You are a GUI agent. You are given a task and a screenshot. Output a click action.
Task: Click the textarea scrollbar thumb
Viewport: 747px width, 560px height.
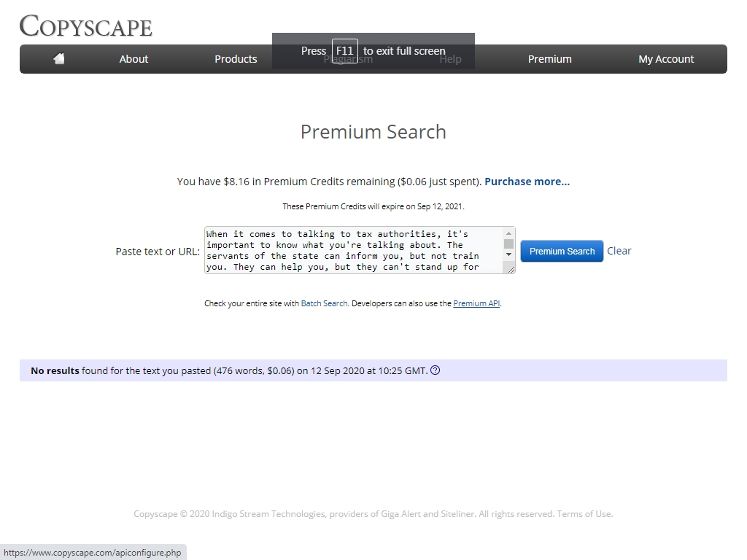click(x=508, y=244)
